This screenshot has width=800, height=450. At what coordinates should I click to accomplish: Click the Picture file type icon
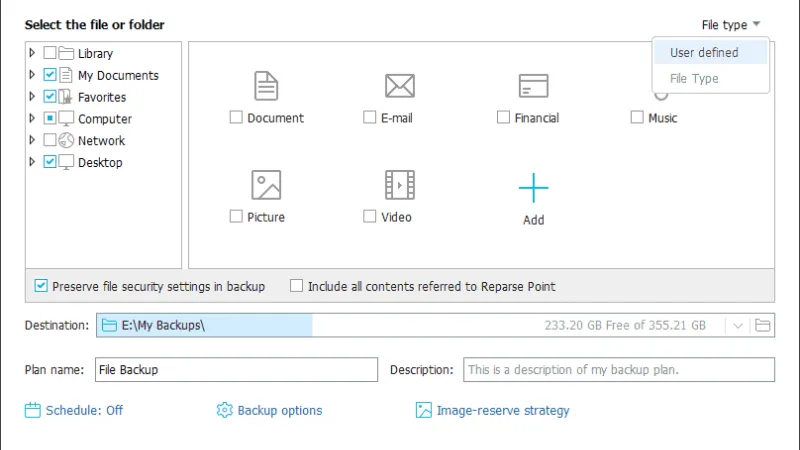(266, 185)
